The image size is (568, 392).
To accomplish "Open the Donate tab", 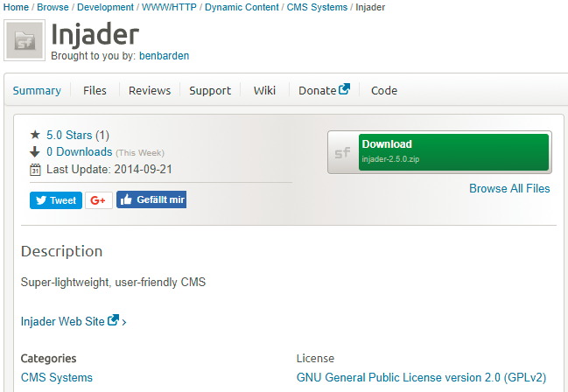I will pyautogui.click(x=318, y=91).
